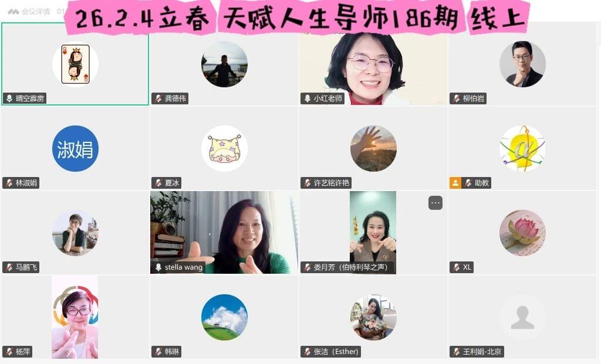Screen dimensions: 601x364
Task: Click muted mic icon beside 龚德伟
Action: [x=158, y=98]
